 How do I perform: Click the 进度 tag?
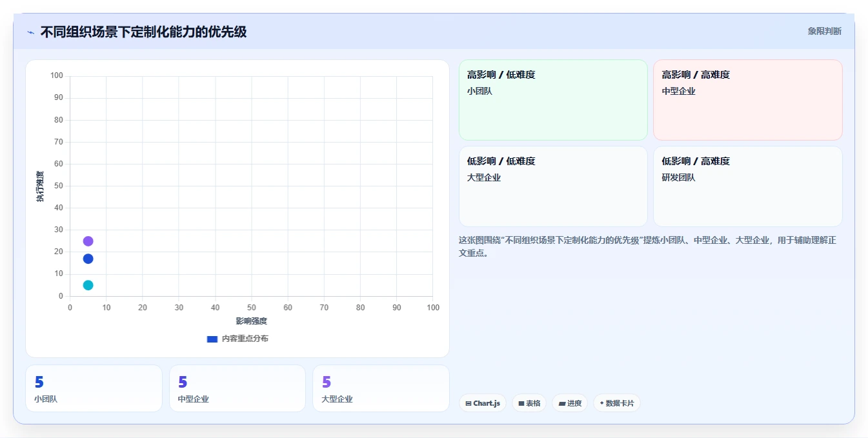(570, 403)
